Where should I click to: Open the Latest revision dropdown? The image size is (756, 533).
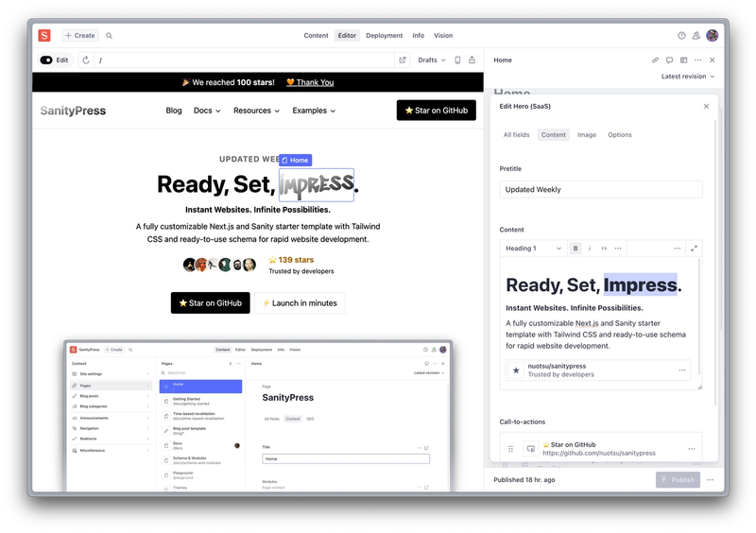tap(688, 77)
